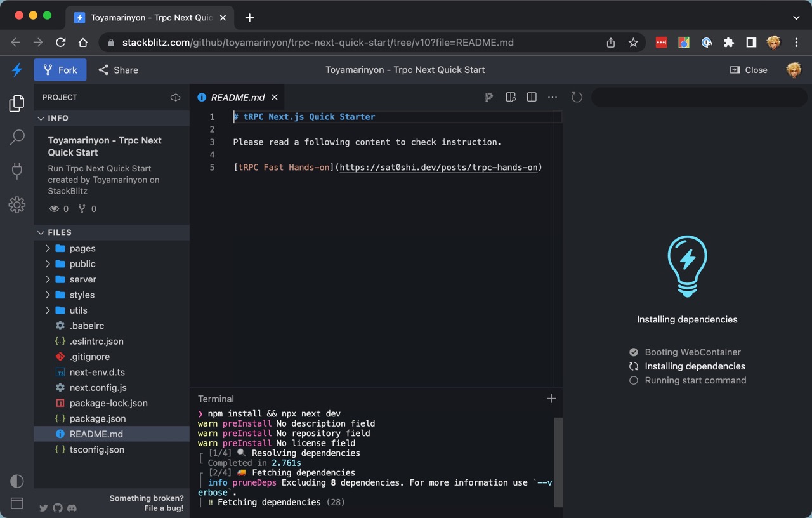This screenshot has width=812, height=518.
Task: Toggle the markdown preview icon
Action: pyautogui.click(x=511, y=97)
